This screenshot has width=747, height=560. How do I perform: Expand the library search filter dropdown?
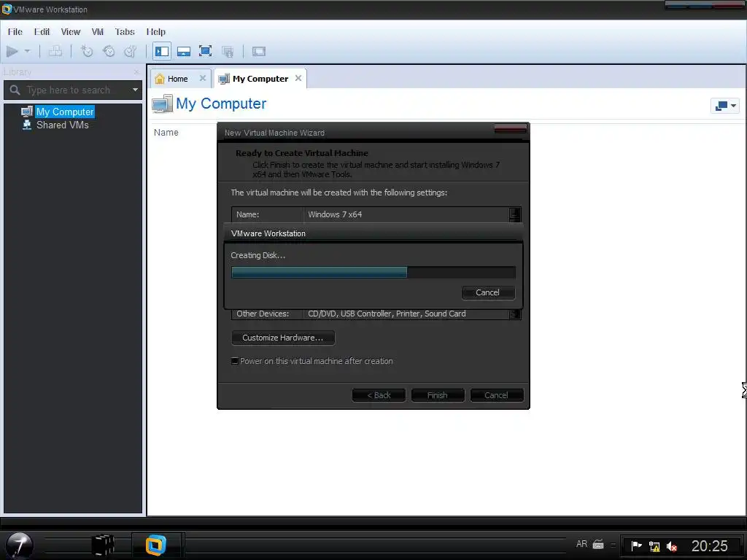point(135,90)
